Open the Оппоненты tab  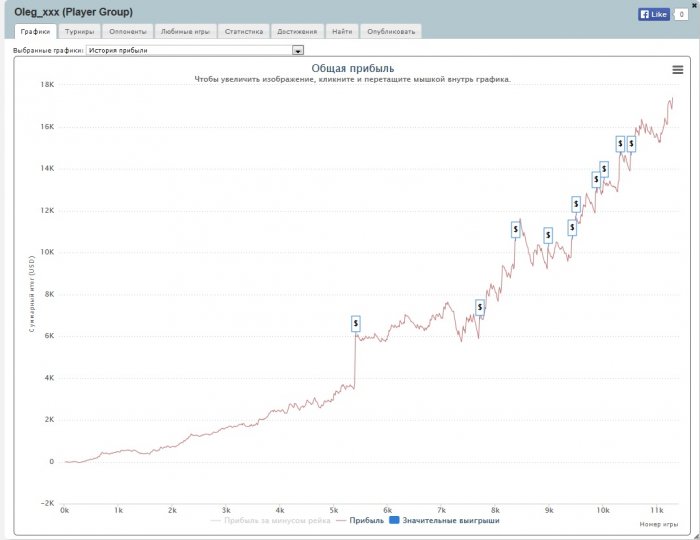(x=128, y=31)
